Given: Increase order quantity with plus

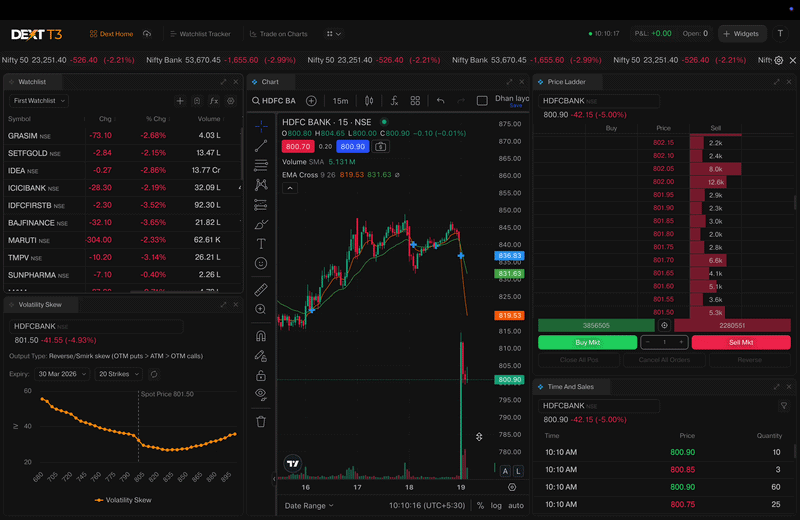Looking at the screenshot, I should pyautogui.click(x=681, y=342).
